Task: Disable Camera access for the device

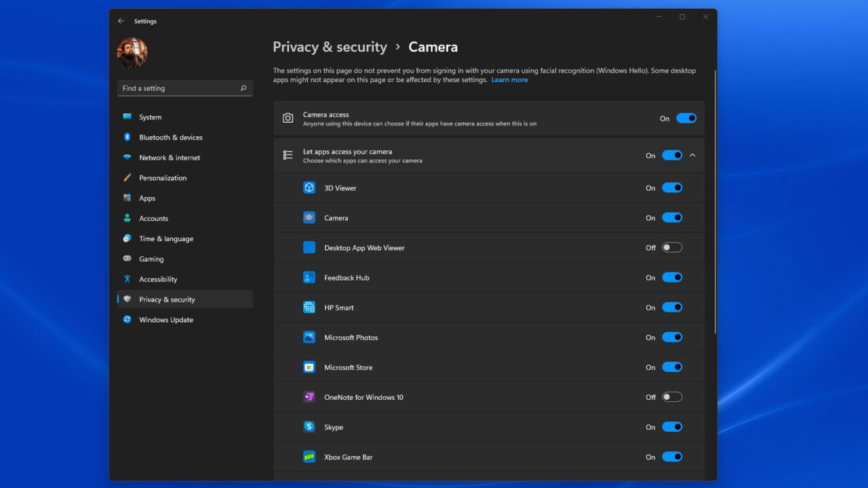Action: (x=686, y=117)
